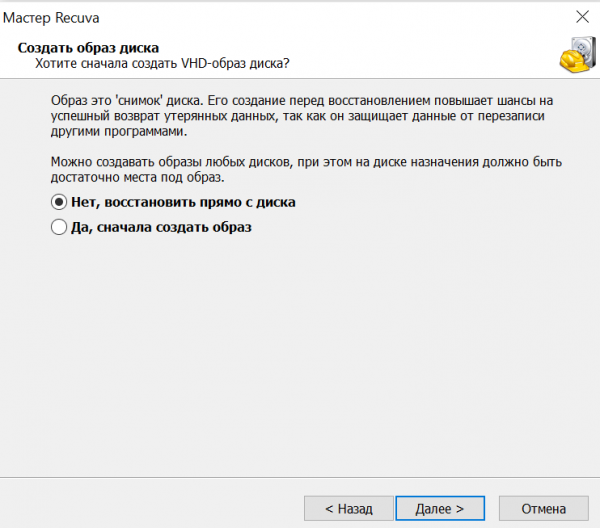600x528 pixels.
Task: Click the paragraph starting 'Можно создавать образы'
Action: tap(306, 169)
